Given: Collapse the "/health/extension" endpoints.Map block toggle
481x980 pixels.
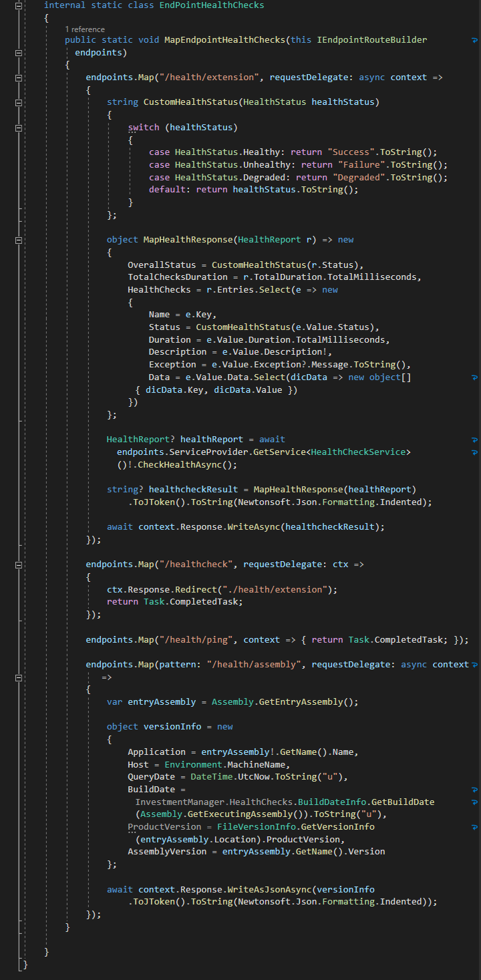Looking at the screenshot, I should click(19, 77).
